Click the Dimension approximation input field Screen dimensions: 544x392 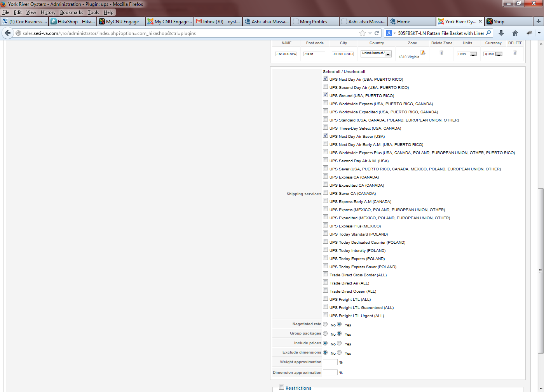(330, 373)
